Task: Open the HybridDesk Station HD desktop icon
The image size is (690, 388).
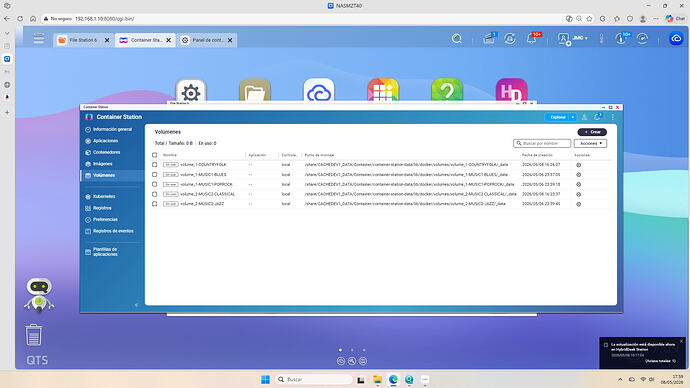Action: pos(511,91)
